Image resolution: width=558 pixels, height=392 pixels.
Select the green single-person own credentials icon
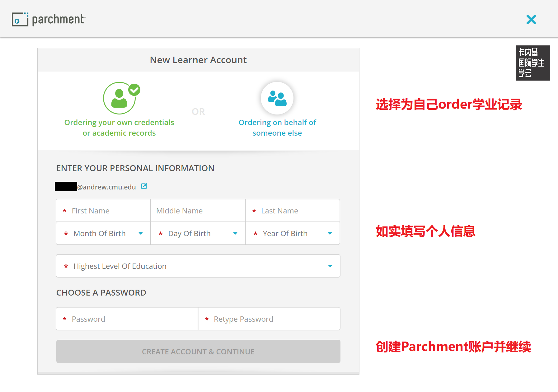(x=120, y=98)
